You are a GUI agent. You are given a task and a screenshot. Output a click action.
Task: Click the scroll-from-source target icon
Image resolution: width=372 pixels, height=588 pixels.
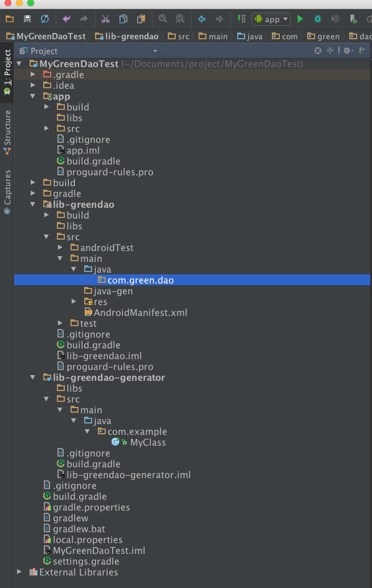pos(318,51)
